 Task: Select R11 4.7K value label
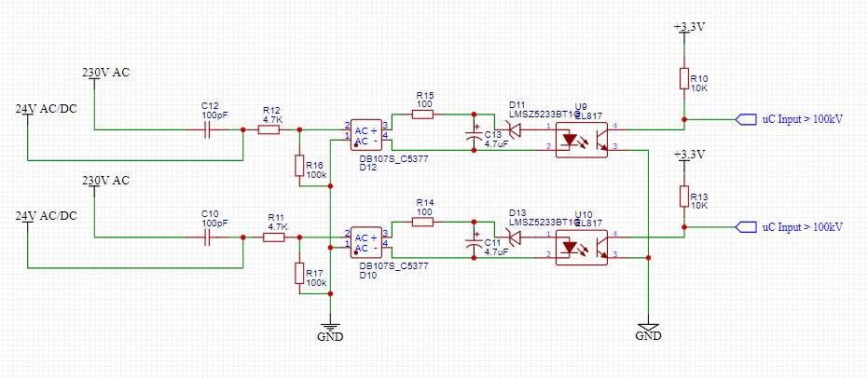[x=277, y=227]
